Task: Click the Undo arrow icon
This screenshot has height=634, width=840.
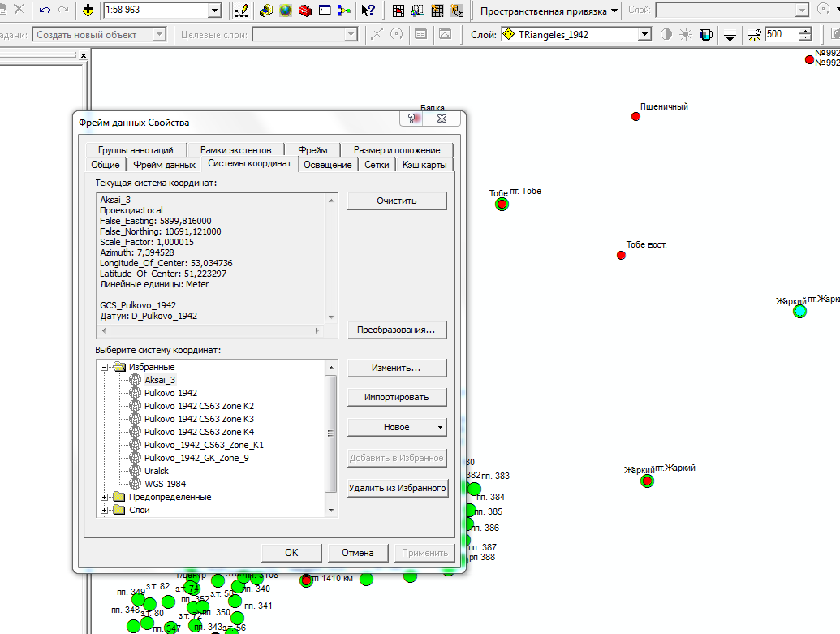Action: pyautogui.click(x=45, y=11)
